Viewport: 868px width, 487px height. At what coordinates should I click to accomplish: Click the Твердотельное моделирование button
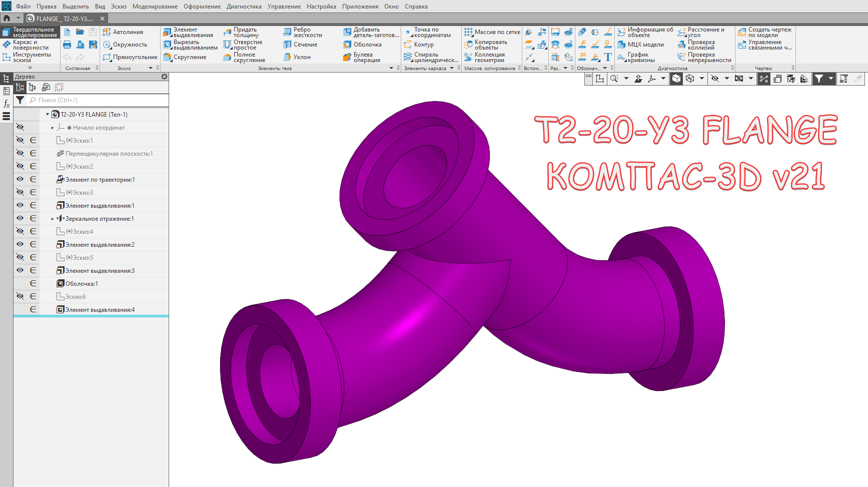[x=32, y=32]
